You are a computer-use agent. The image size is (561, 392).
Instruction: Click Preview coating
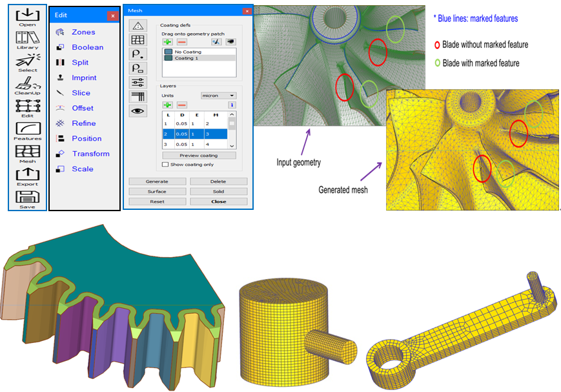click(x=200, y=154)
